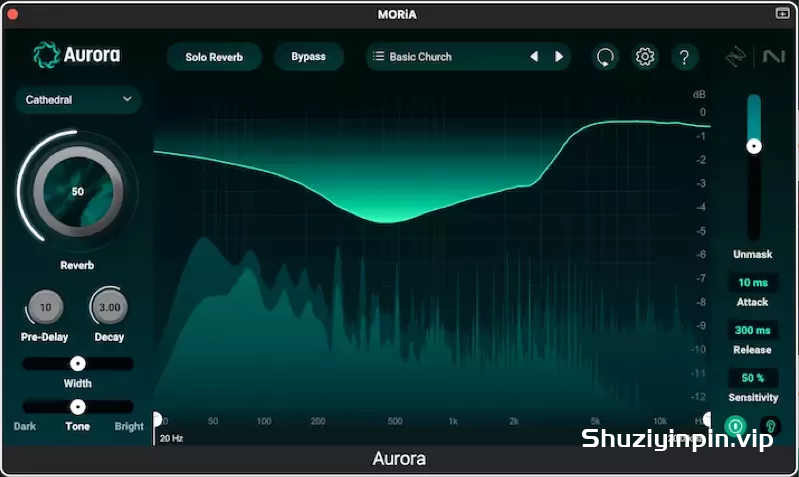Toggle the Unmask power button
Image resolution: width=799 pixels, height=477 pixels.
[735, 426]
